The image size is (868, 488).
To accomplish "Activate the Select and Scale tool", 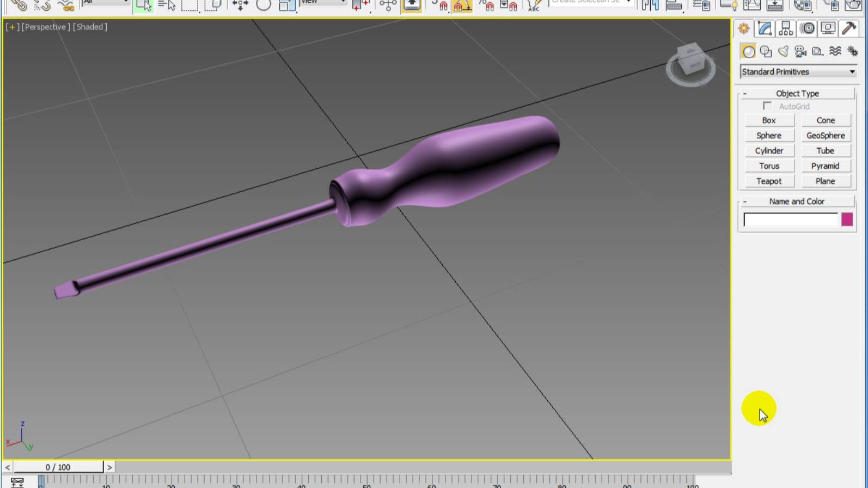I will (x=286, y=5).
